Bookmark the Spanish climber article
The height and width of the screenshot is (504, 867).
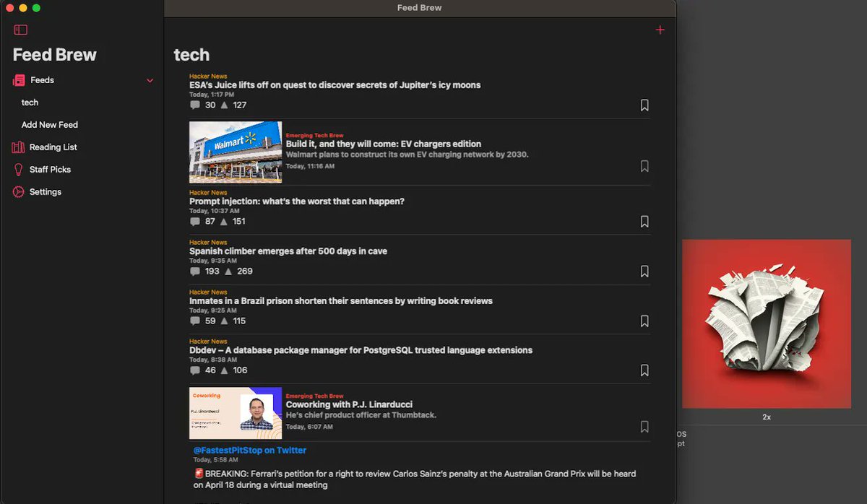coord(644,271)
